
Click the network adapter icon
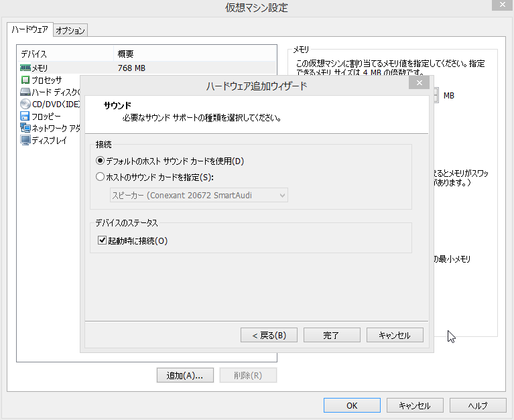tap(25, 128)
